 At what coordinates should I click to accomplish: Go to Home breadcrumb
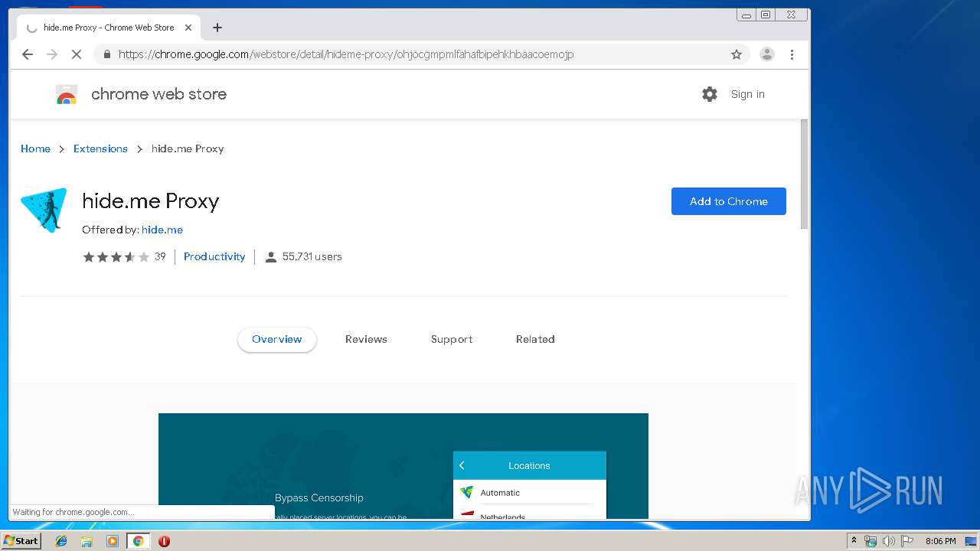pos(35,148)
